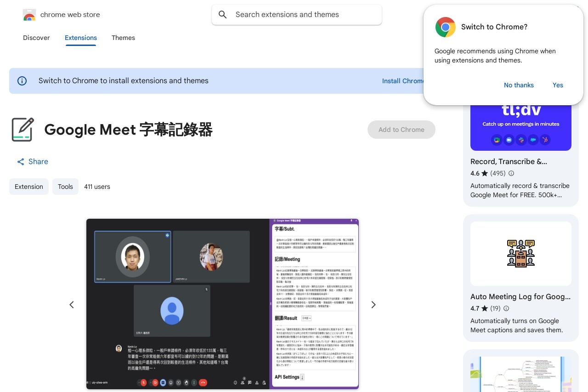Viewport: 588px width, 392px height.
Task: Click "411 users" text
Action: pyautogui.click(x=97, y=187)
